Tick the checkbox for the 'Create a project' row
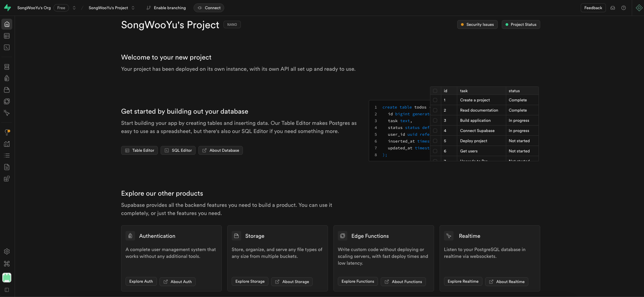 coord(435,100)
